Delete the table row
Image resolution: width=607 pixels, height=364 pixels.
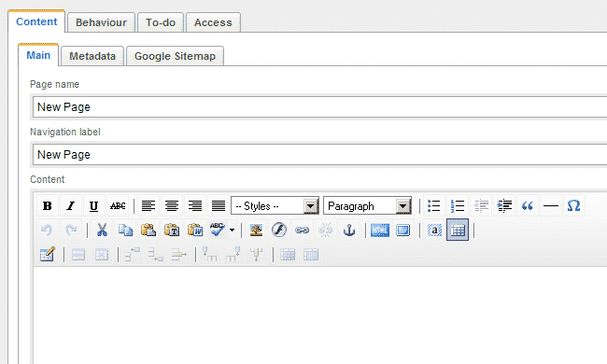(x=179, y=255)
